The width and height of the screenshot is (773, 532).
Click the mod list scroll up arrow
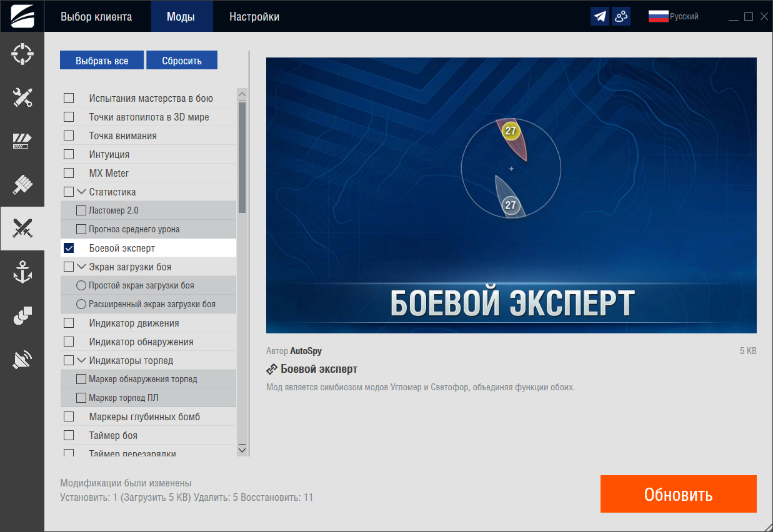click(242, 95)
